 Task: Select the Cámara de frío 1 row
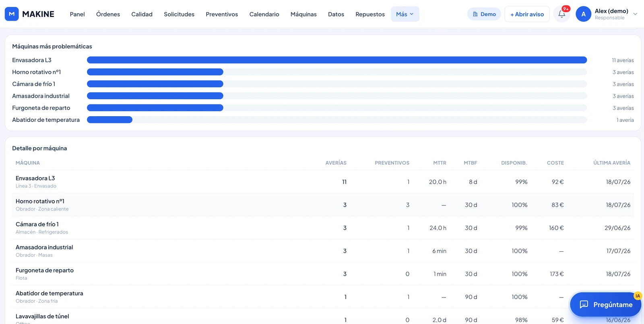(x=323, y=228)
